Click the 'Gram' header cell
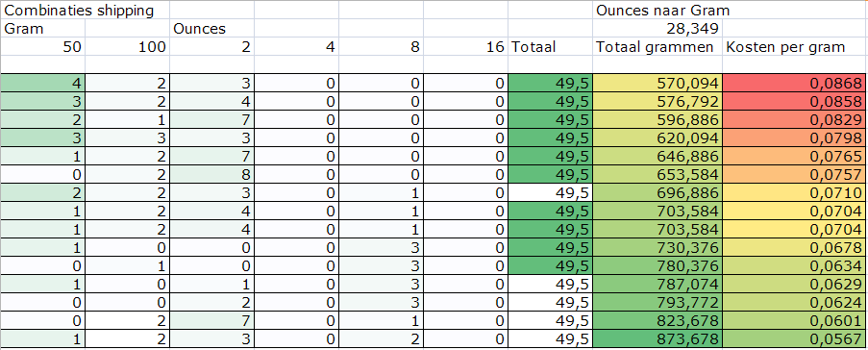 tap(42, 29)
